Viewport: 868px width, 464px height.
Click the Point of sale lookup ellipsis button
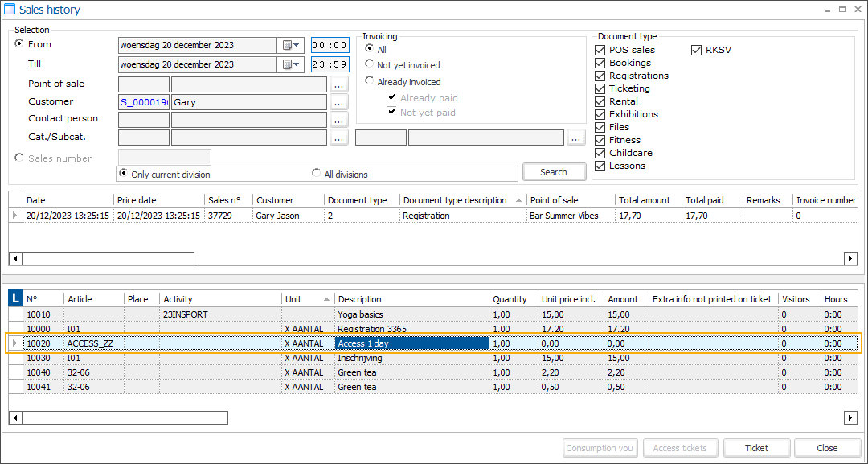(x=338, y=84)
